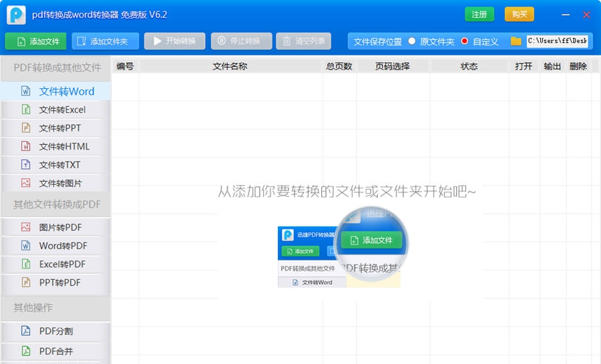The height and width of the screenshot is (364, 601).
Task: Click the HTML icon beside 文件转HTML
Action: point(25,146)
